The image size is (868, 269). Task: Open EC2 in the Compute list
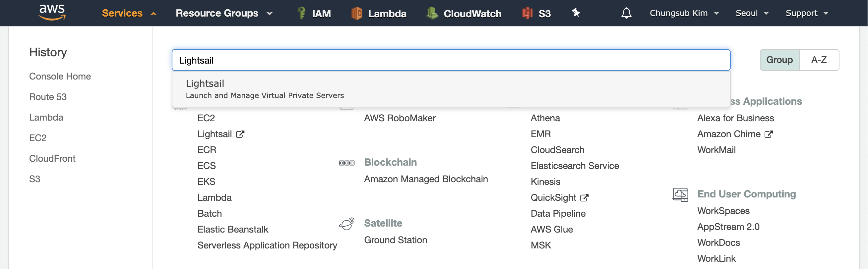point(206,118)
